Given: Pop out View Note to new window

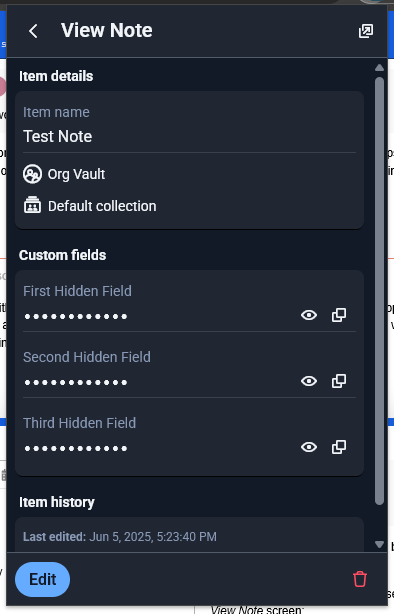Looking at the screenshot, I should 366,31.
